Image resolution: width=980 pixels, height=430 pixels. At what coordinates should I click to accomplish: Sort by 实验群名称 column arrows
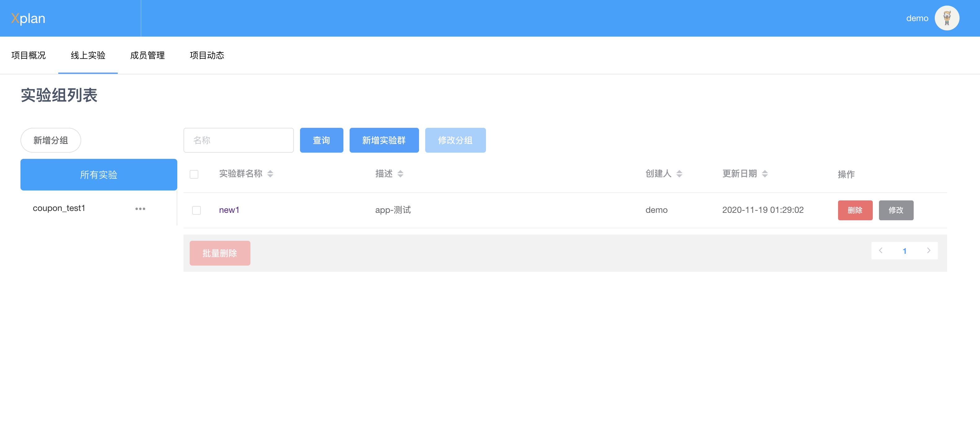click(270, 174)
